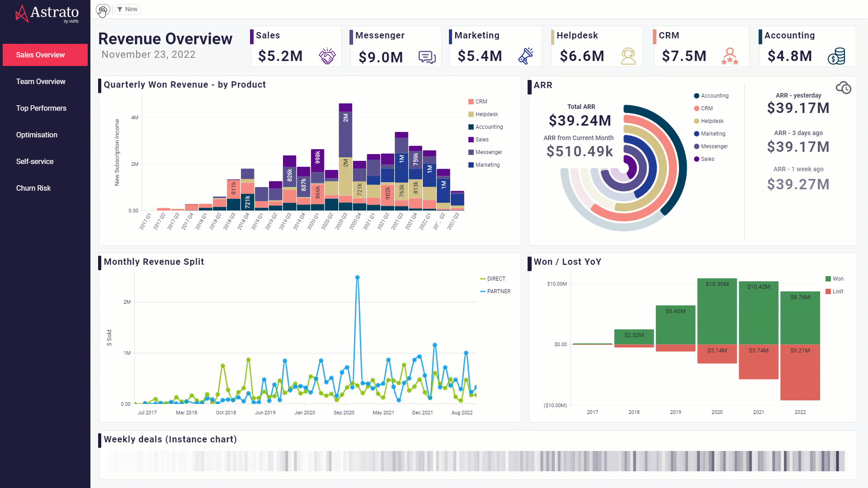Click the cloud clock icon in ARR panel
Screen dimensions: 868x488
[x=843, y=88]
